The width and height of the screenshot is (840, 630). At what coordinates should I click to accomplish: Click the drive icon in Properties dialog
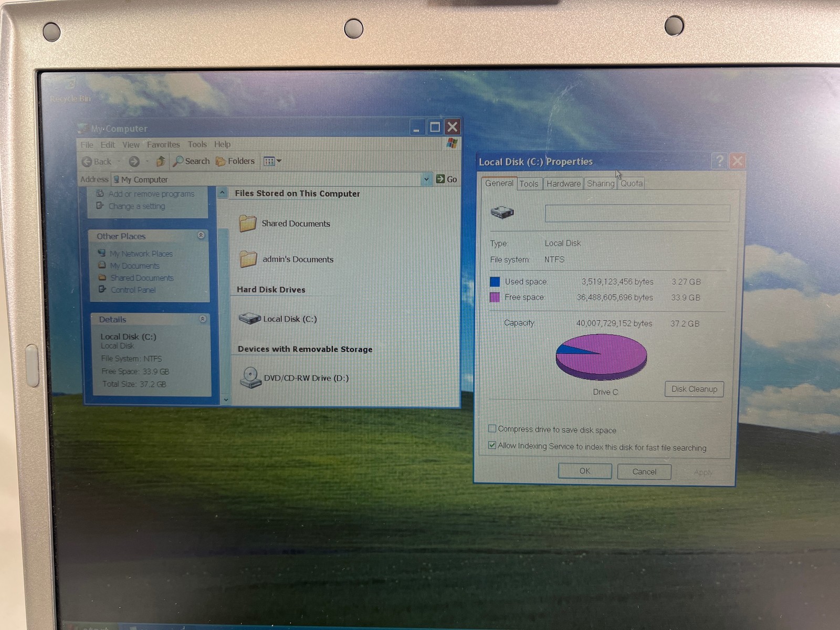pos(502,212)
